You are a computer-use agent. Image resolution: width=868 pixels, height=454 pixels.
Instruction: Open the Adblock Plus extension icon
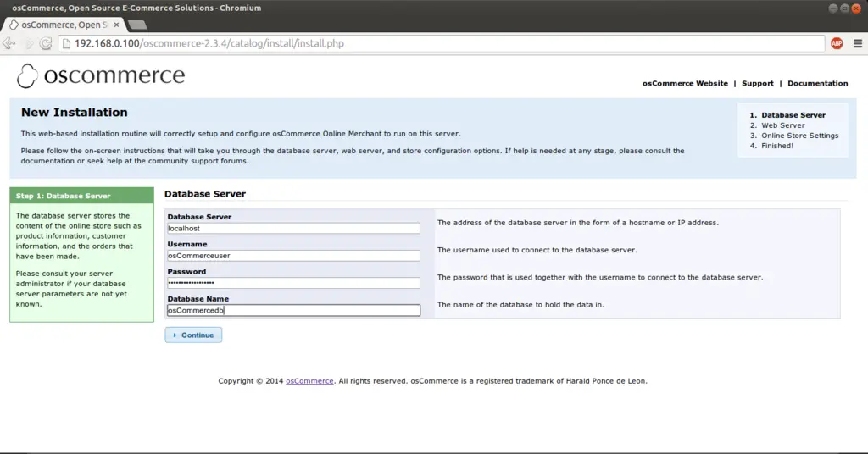[x=837, y=43]
